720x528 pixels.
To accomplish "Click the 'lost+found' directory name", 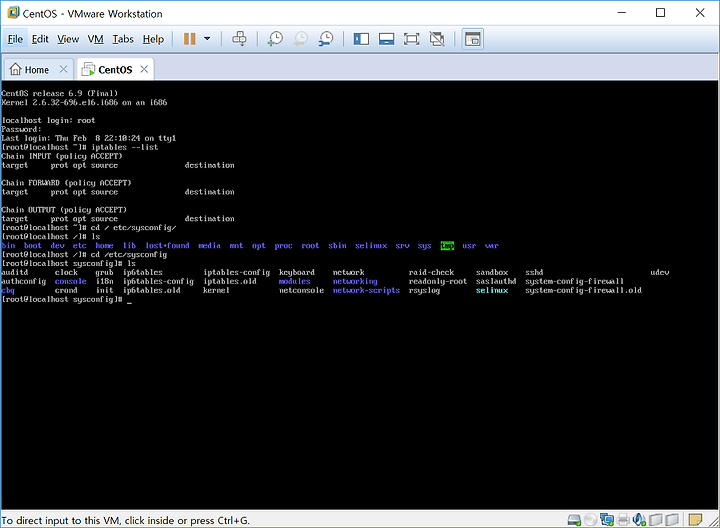I will pyautogui.click(x=167, y=246).
